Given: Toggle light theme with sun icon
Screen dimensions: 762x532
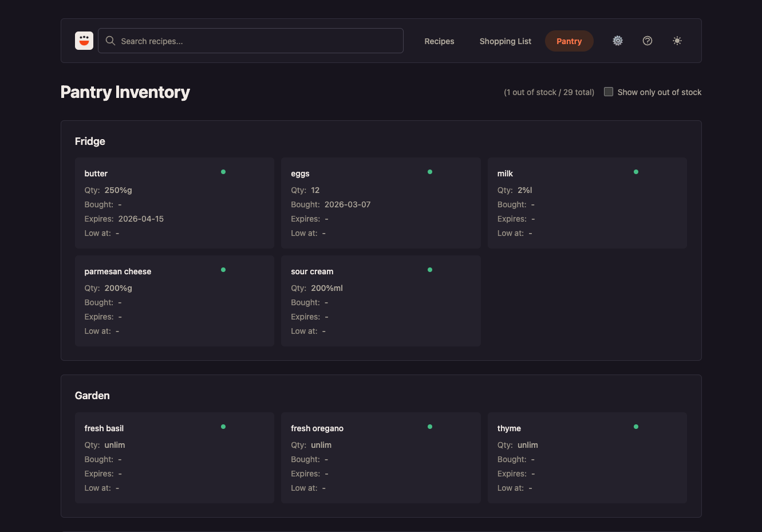Looking at the screenshot, I should tap(677, 41).
